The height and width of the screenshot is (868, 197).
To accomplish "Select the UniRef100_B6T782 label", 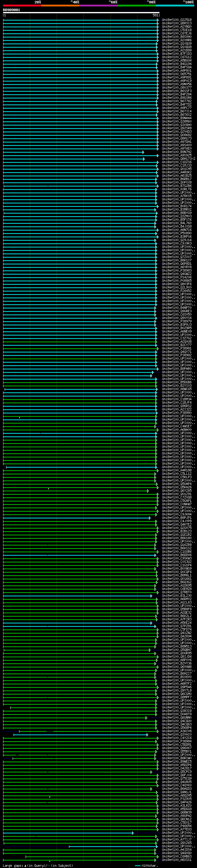I will [x=177, y=101].
